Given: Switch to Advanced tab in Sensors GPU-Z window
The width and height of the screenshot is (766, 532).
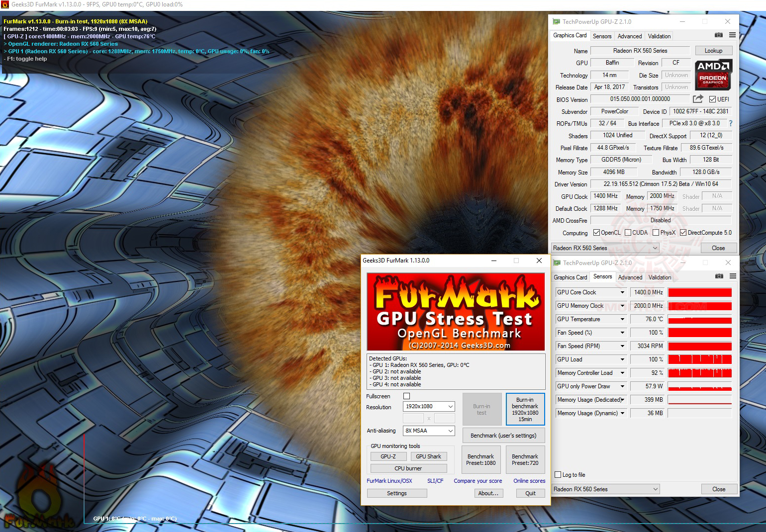Looking at the screenshot, I should pyautogui.click(x=630, y=277).
